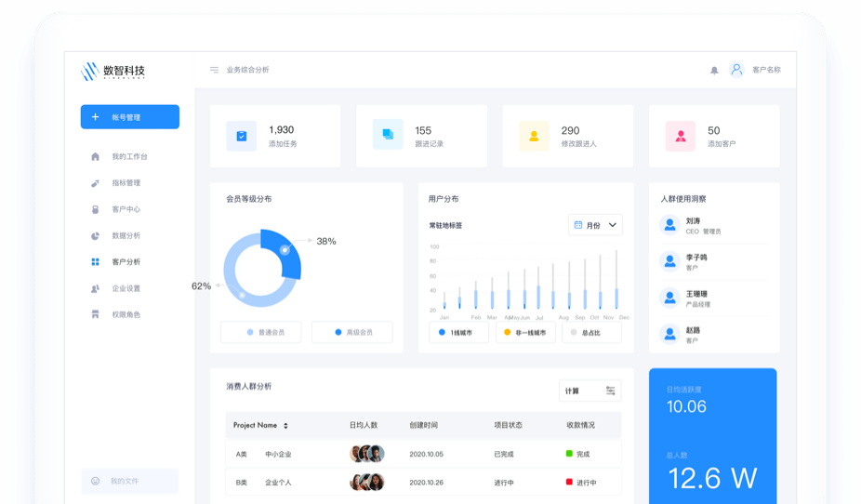Click 中小企业 cell in A类 row
Viewport: 861px width, 504px height.
point(278,454)
